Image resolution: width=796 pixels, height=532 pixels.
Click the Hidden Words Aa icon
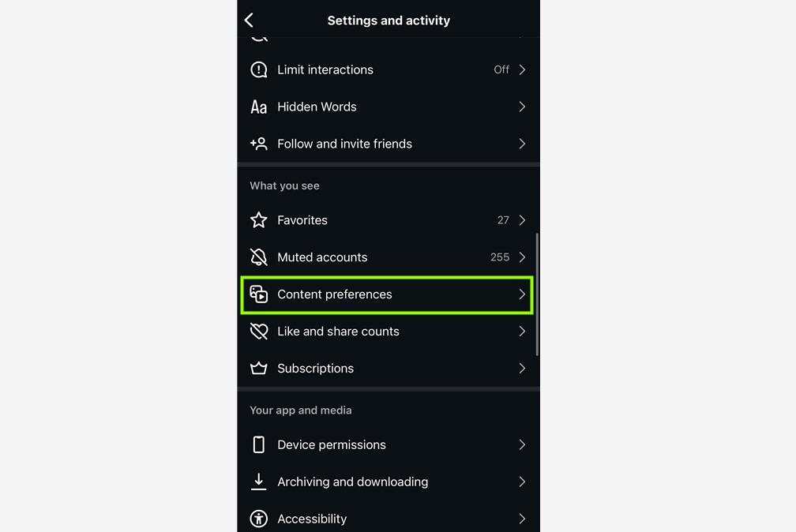259,107
